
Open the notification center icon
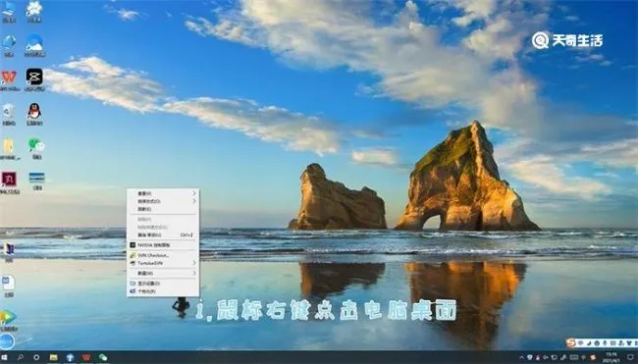(630, 357)
